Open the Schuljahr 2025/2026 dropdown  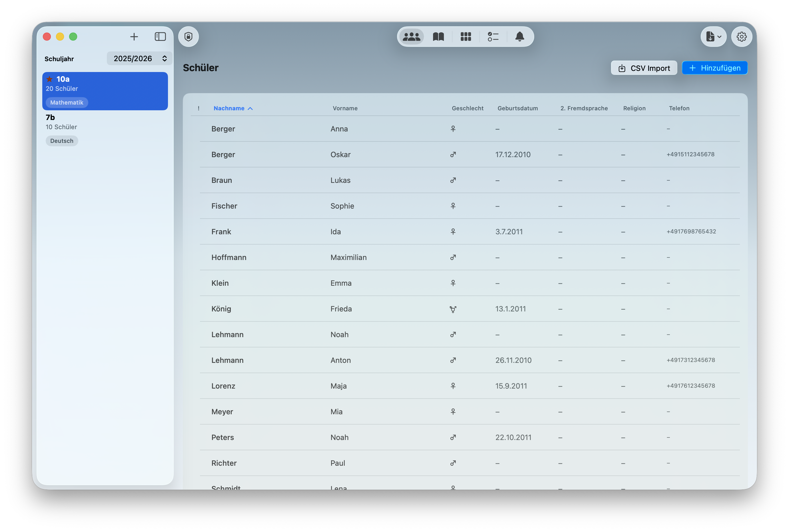[x=139, y=58]
